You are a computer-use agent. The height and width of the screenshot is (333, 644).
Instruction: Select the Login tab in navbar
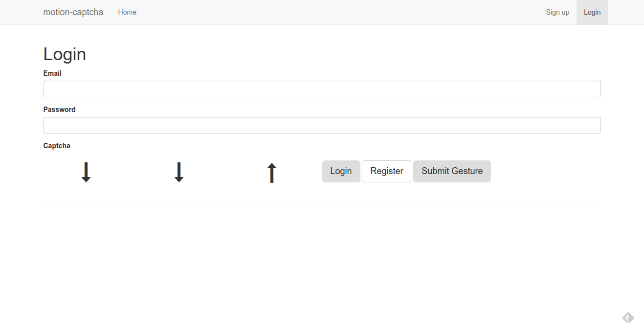[592, 12]
